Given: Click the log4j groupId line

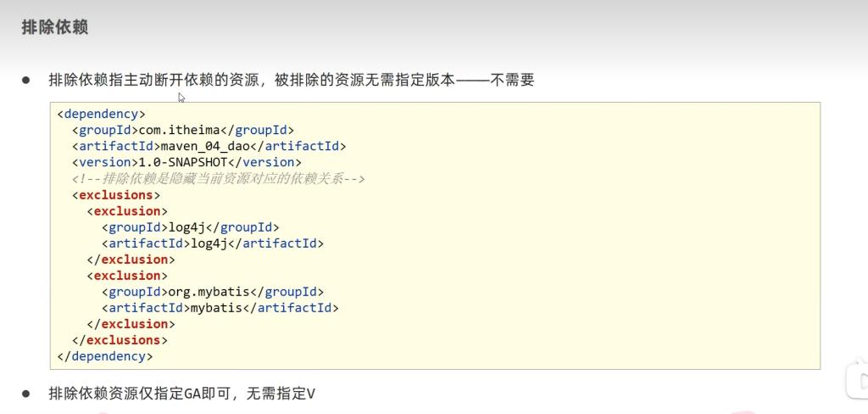Looking at the screenshot, I should click(190, 227).
